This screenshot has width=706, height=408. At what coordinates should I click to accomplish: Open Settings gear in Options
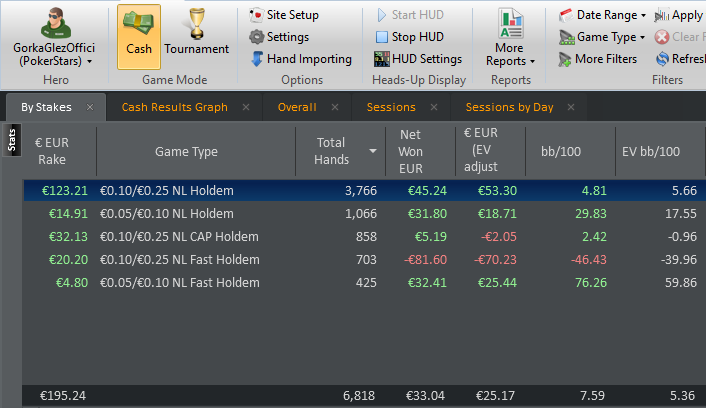pos(256,37)
